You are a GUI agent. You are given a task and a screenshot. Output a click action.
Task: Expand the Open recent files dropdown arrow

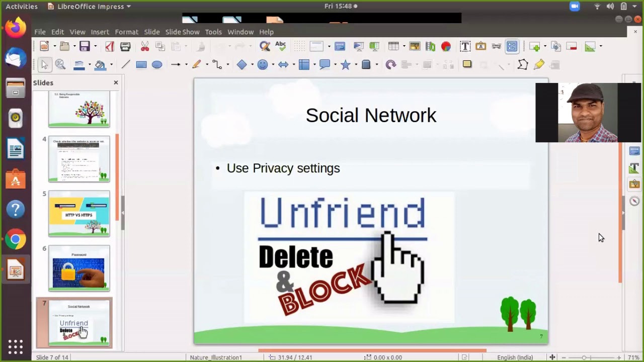click(74, 46)
